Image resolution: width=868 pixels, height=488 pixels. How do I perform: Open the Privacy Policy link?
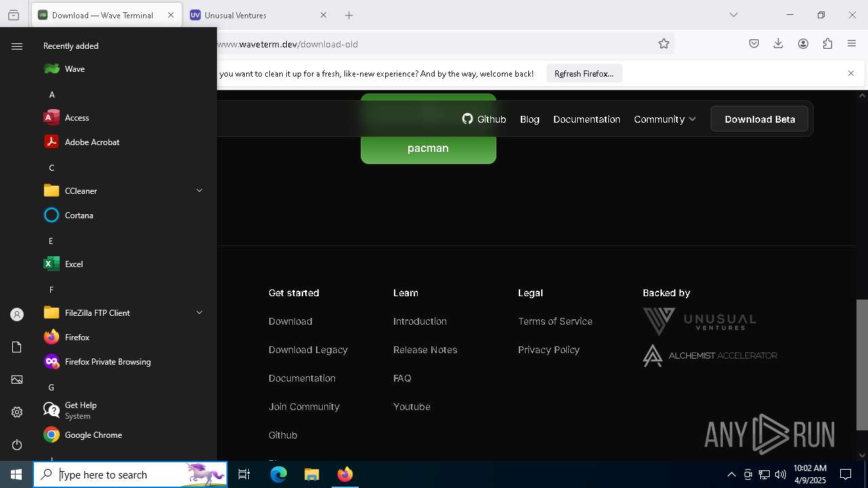549,350
